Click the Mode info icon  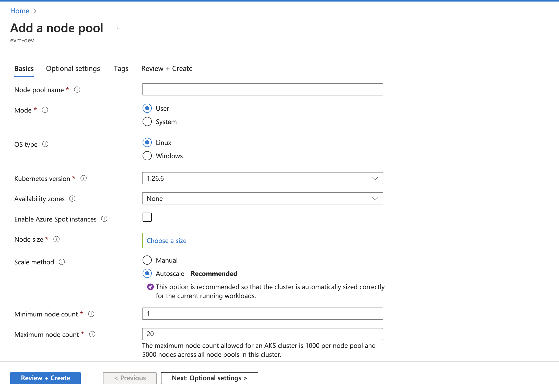[x=45, y=110]
